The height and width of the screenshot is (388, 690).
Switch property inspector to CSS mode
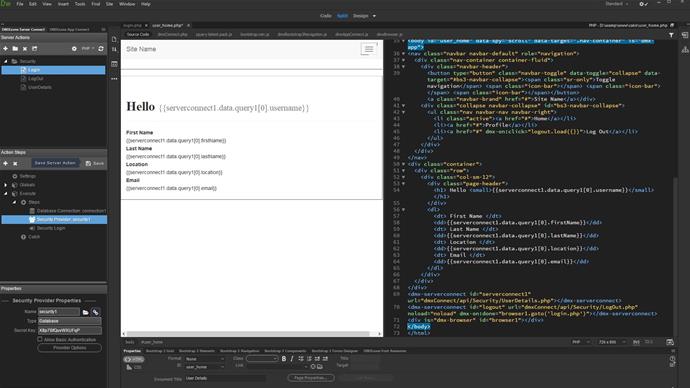coord(134,367)
